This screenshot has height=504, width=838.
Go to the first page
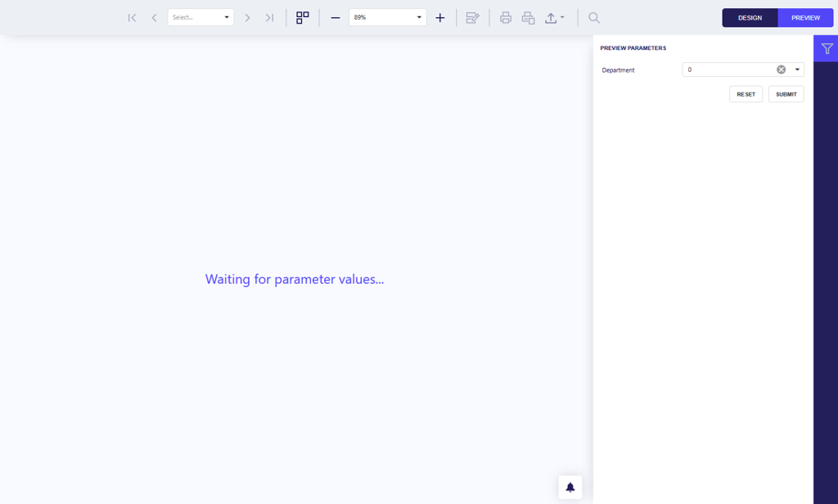(x=132, y=18)
